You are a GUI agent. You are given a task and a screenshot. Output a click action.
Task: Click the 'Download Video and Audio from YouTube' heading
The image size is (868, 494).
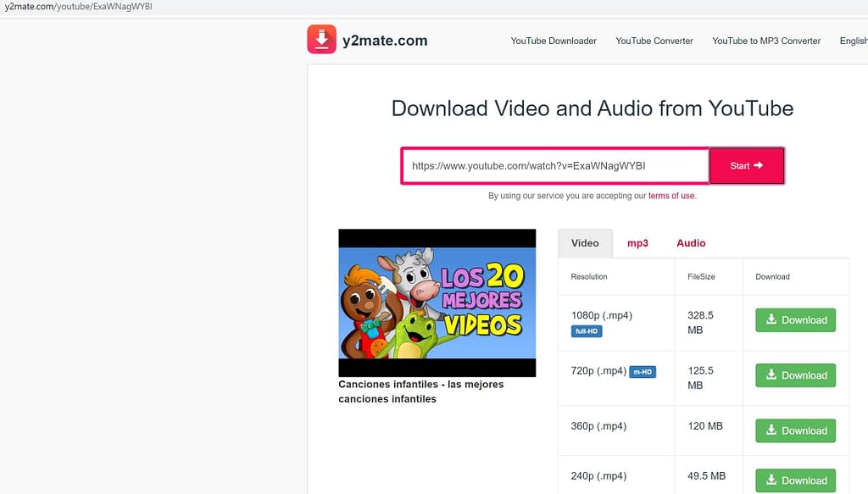593,108
